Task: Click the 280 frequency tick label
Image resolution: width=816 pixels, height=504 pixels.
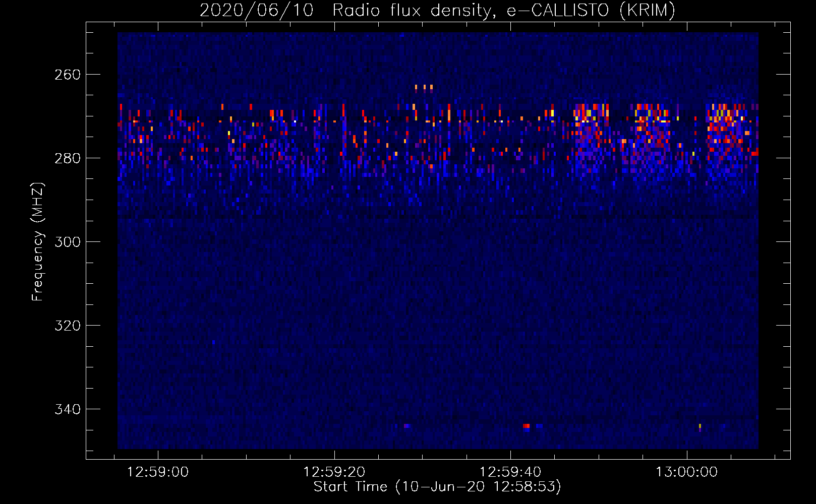Action: (x=68, y=158)
